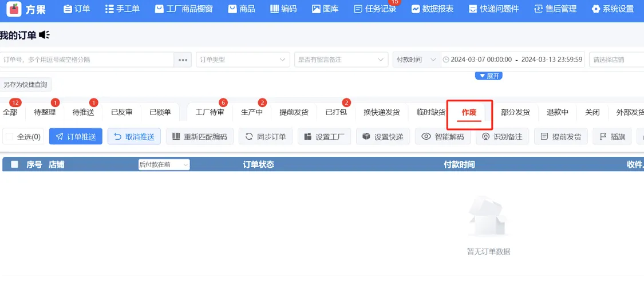Screen dimensions: 644x300
Task: Switch to the 待推送 tab
Action: point(84,112)
